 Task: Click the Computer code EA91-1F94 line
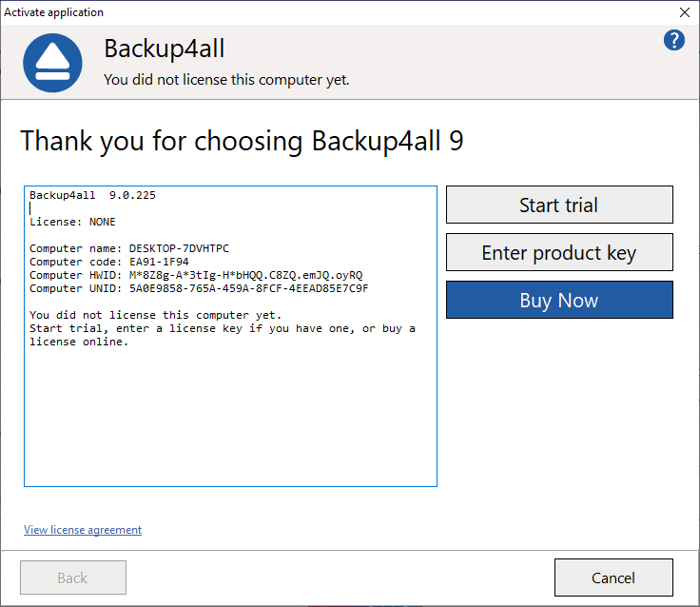pos(109,262)
